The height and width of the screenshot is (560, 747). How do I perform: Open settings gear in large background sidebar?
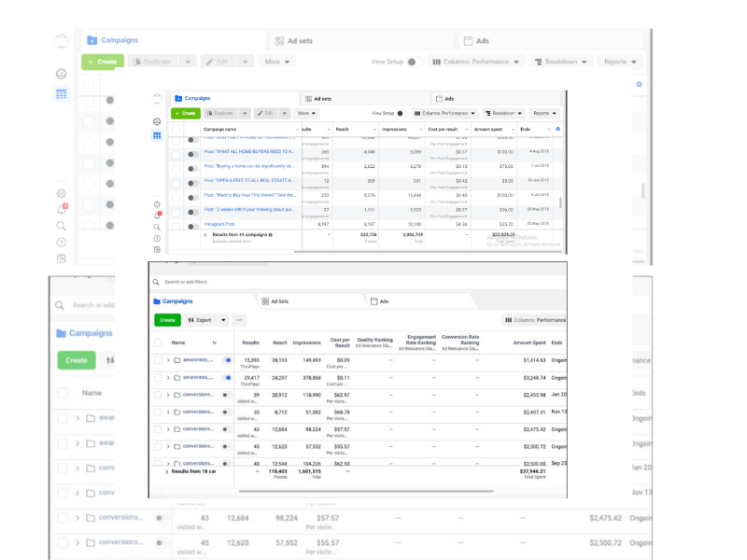(x=62, y=193)
